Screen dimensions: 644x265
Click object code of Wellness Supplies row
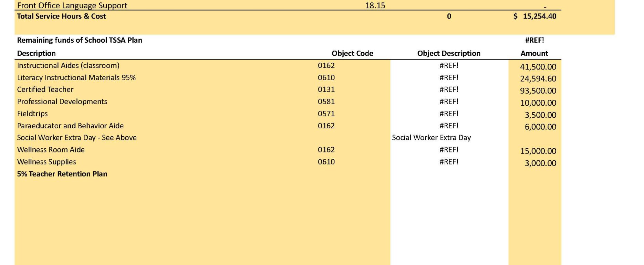326,162
